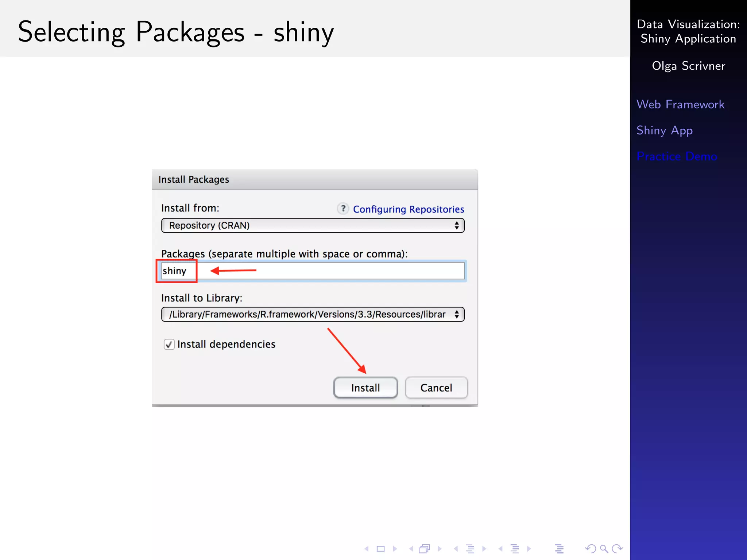
Task: Click the go-forward curved arrow icon
Action: (x=618, y=549)
